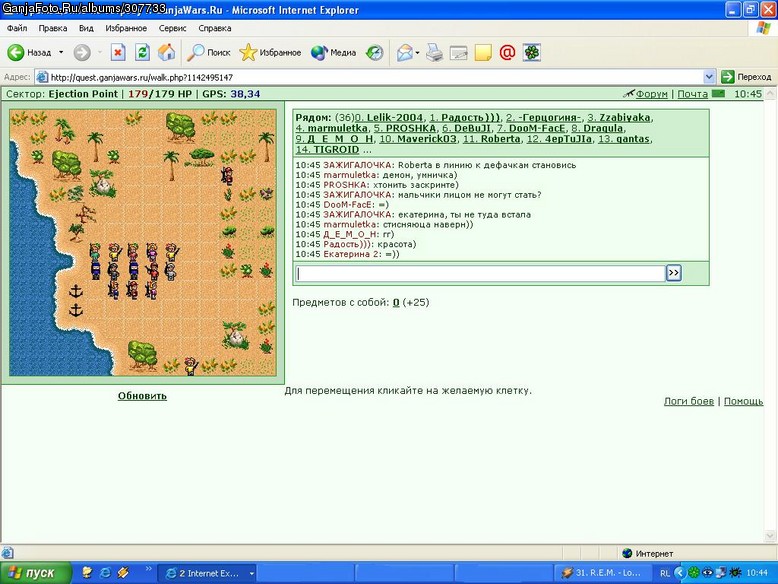Open the Назад history dropdown arrow
The image size is (778, 584).
(61, 52)
